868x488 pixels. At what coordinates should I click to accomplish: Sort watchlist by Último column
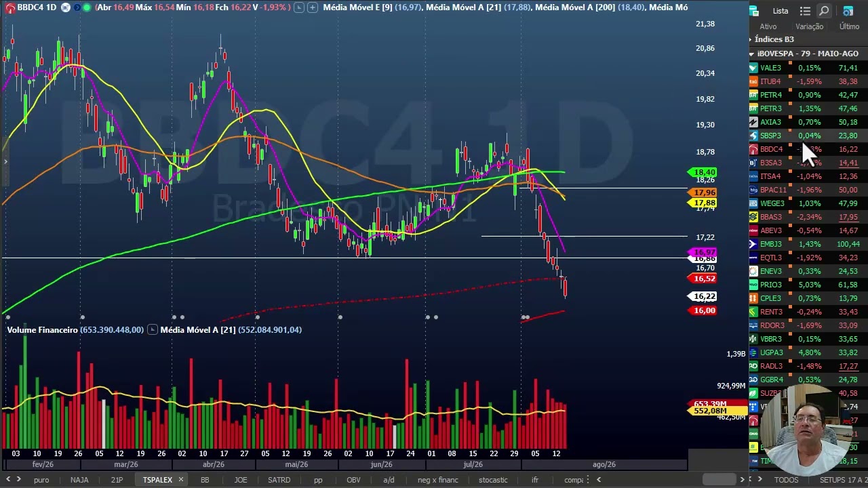849,26
